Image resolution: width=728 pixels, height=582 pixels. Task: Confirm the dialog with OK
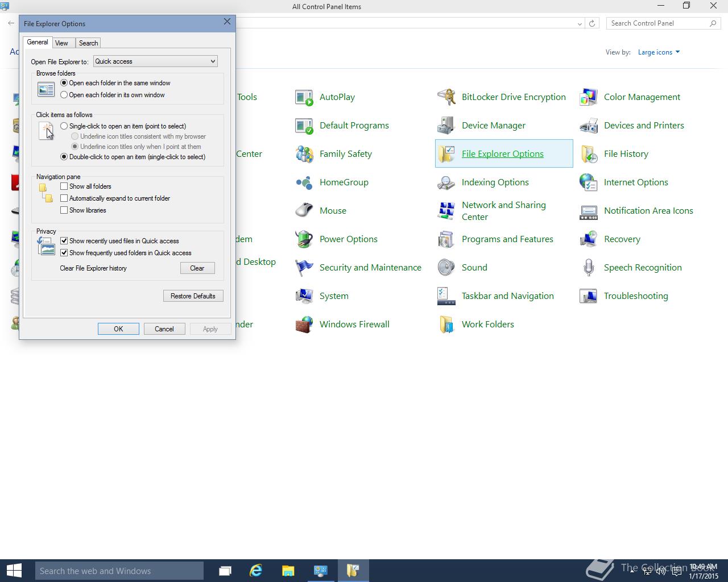(118, 329)
